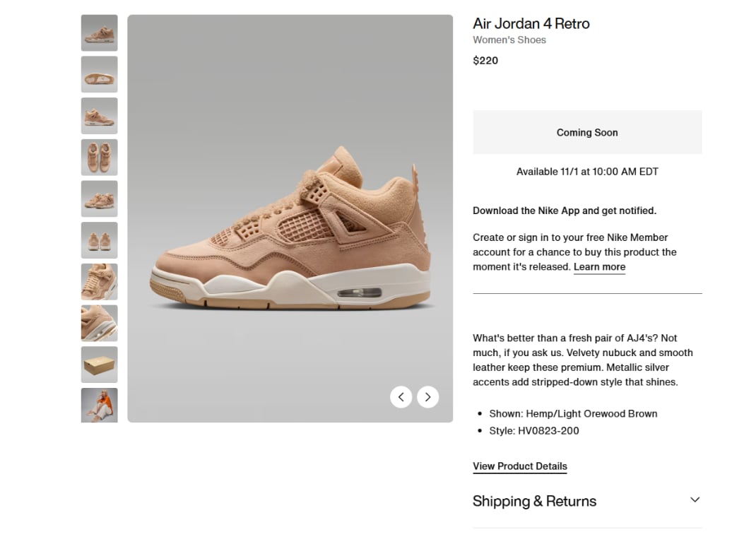
Task: Click the style code HV0823-200 bullet
Action: [533, 430]
